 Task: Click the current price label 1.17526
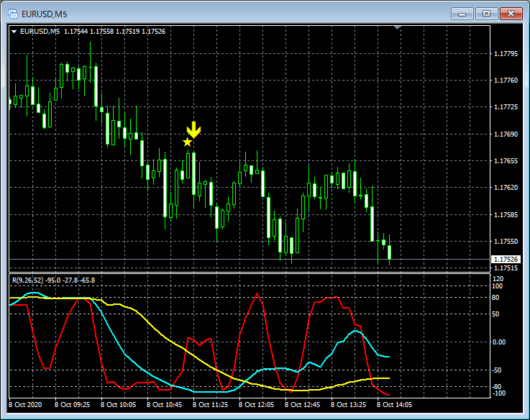[506, 259]
